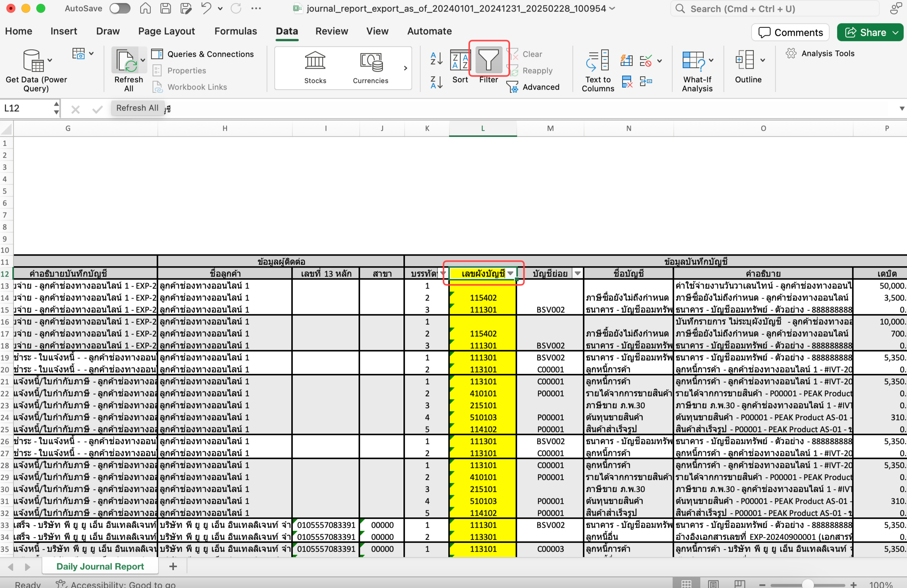Open filter dropdown for บัญชีย่อย column

[x=578, y=273]
